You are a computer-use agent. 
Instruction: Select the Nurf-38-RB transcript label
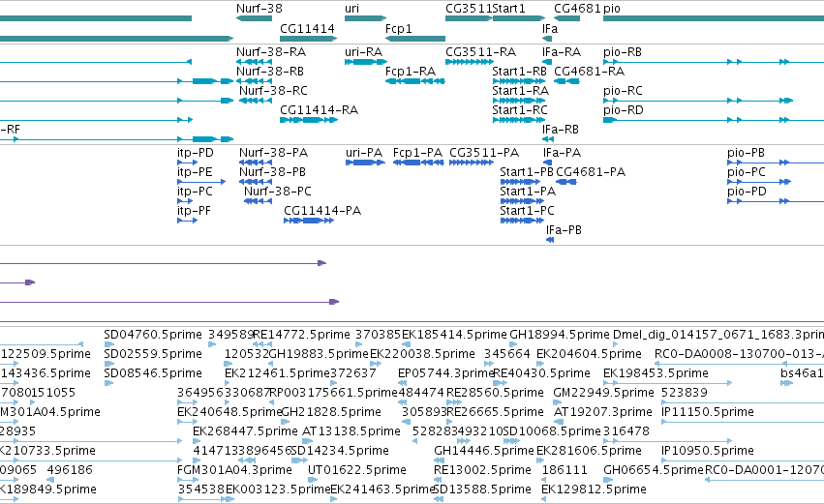[270, 71]
